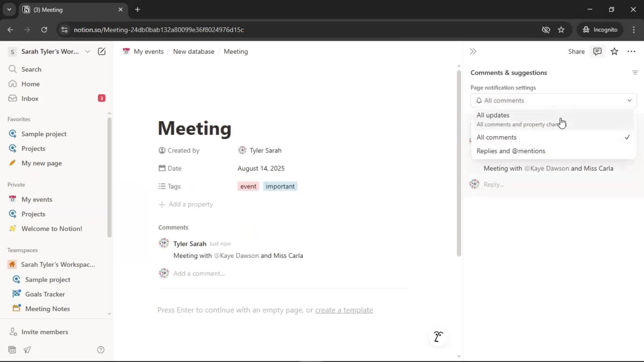The image size is (644, 362).
Task: Open the tab search dropdown in Chrome
Action: (x=9, y=9)
